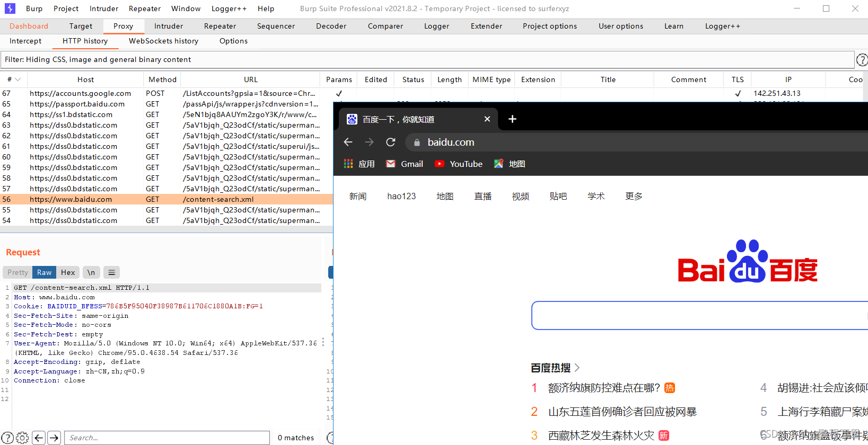Click the baidu.com address bar
Viewport: 868px width, 445px height.
point(636,142)
